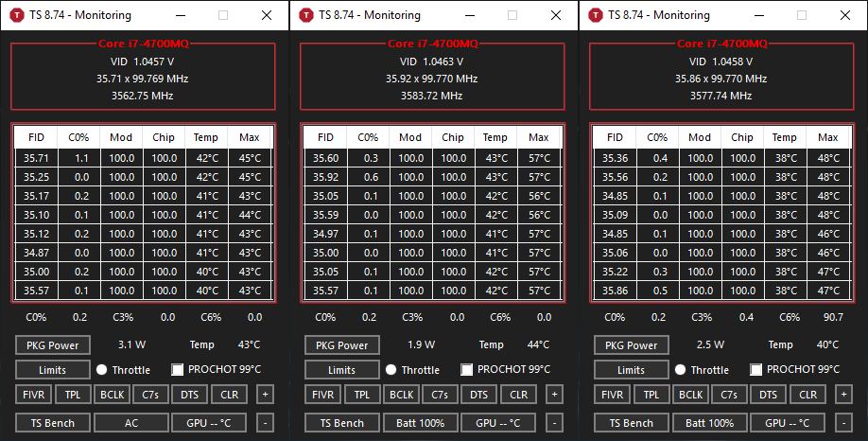Toggle Throttle radio in right window

click(x=681, y=369)
